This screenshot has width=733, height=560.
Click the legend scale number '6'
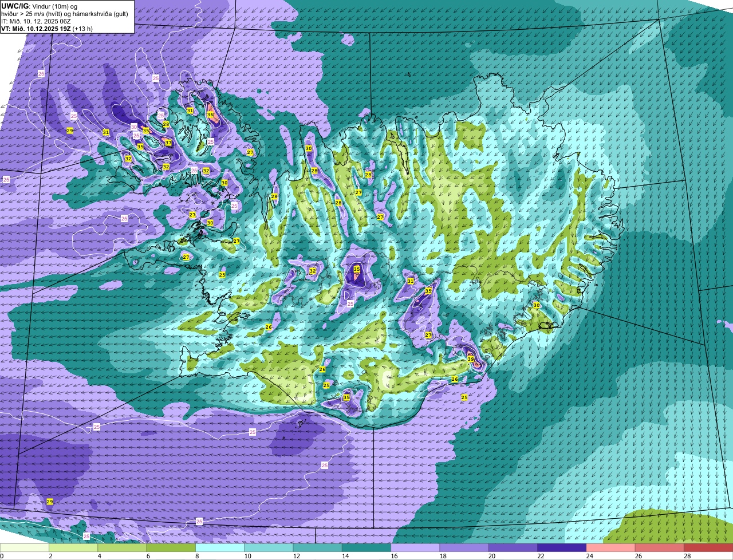148,556
